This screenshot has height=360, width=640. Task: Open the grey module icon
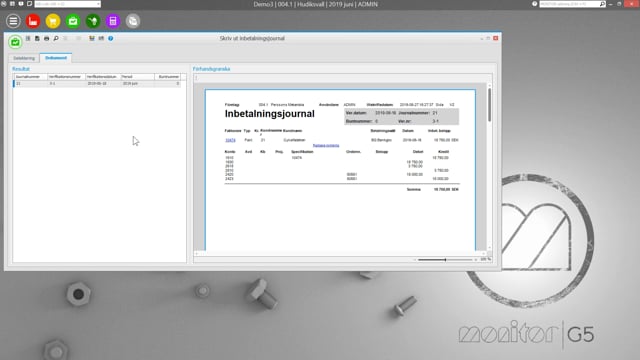[x=133, y=21]
